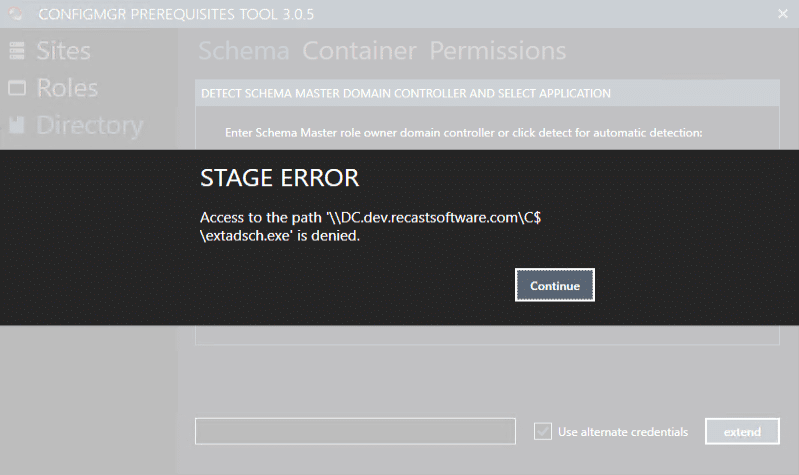Go to the Directory section label
Viewport: 799px width, 475px height.
[89, 125]
